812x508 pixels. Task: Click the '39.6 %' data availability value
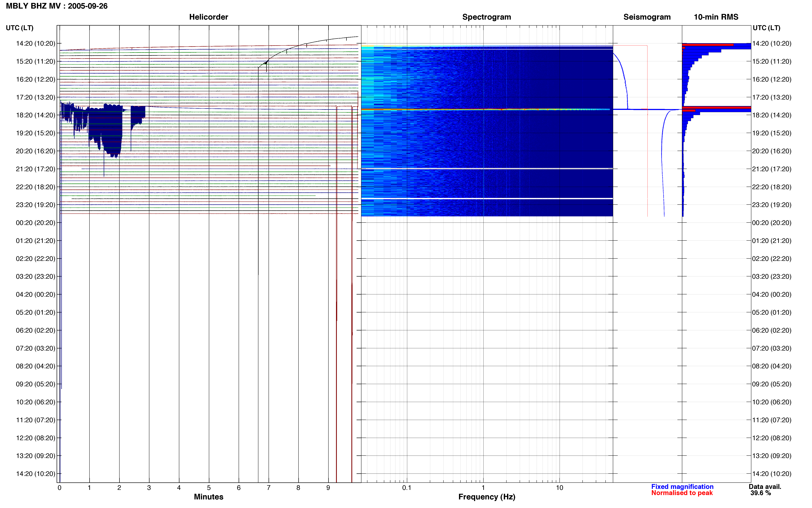[761, 493]
